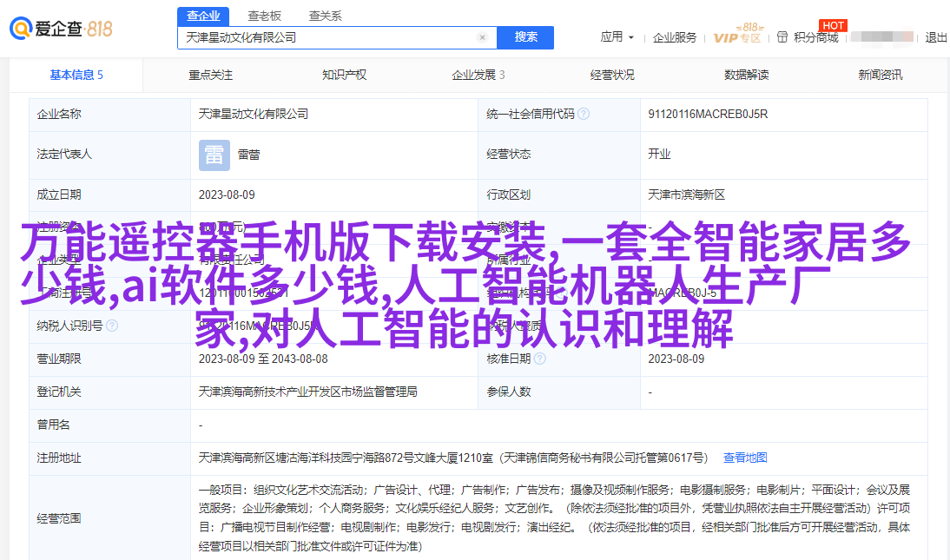
Task: Click the 统一社会信用代码 label
Action: click(530, 114)
